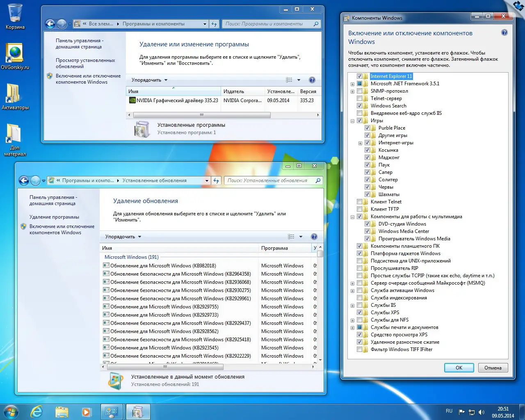The image size is (525, 420).
Task: Launch Windows Media Player from taskbar
Action: pyautogui.click(x=87, y=411)
